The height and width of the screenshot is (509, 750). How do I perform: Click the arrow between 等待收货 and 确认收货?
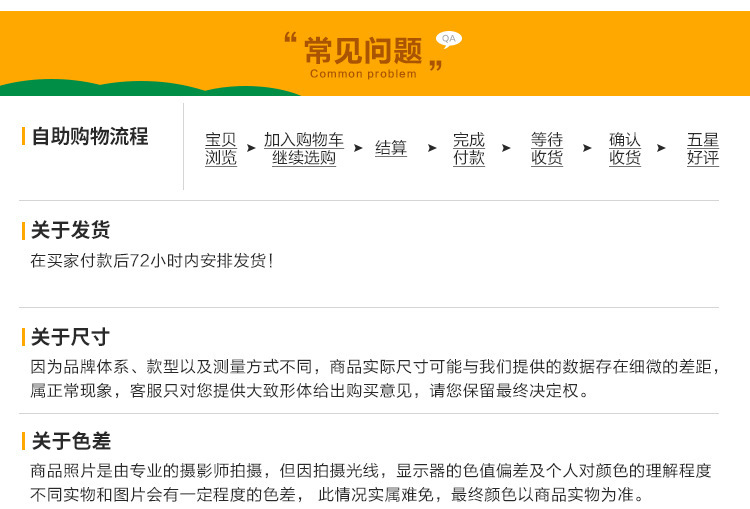pos(586,148)
